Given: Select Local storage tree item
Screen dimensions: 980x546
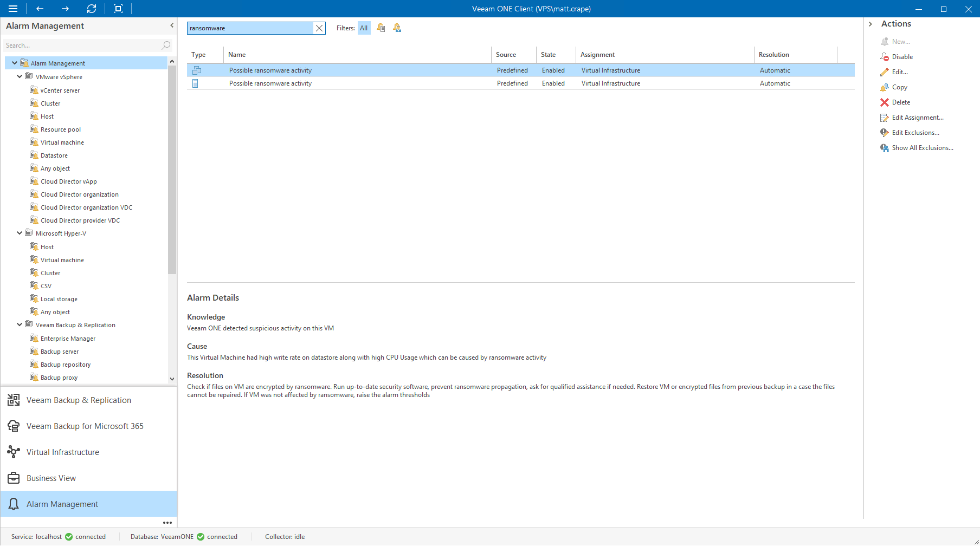Looking at the screenshot, I should point(59,299).
